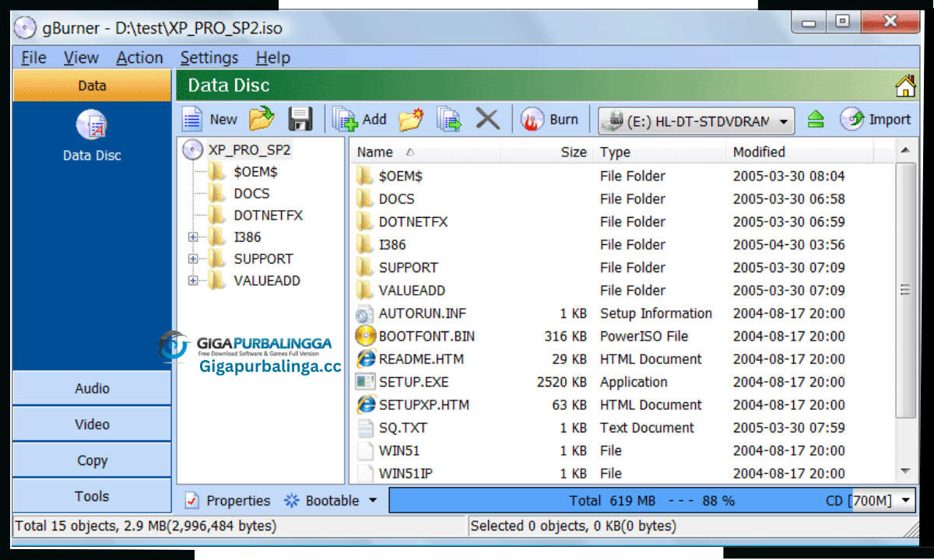Image resolution: width=934 pixels, height=560 pixels.
Task: Switch to the Video section
Action: point(92,424)
